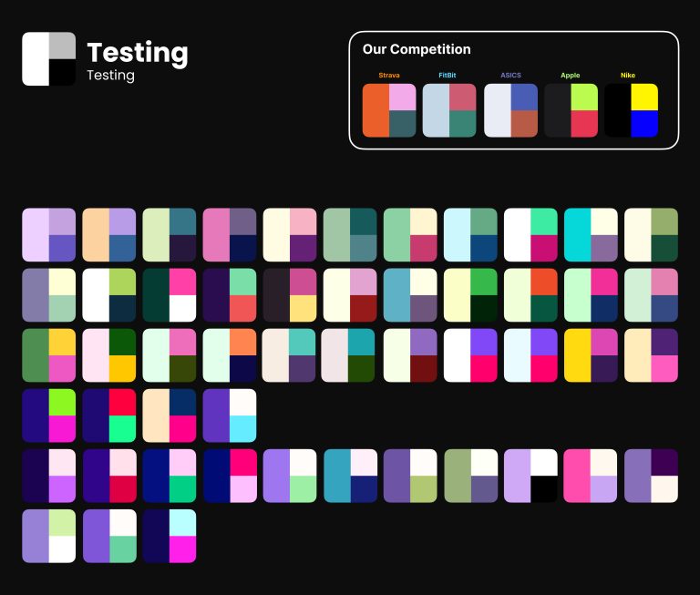The width and height of the screenshot is (700, 595).
Task: Select pale green, teal and dark purple tile
Action: pyautogui.click(x=170, y=235)
